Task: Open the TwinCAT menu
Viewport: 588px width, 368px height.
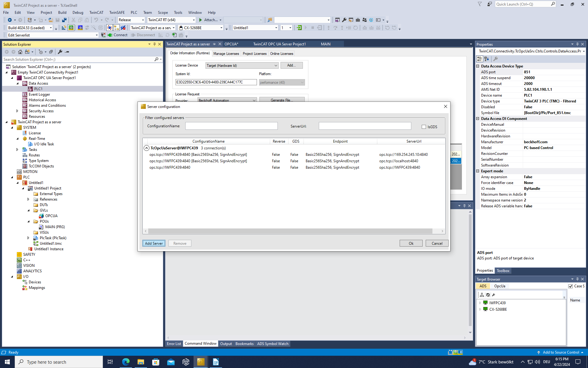Action: pyautogui.click(x=96, y=13)
